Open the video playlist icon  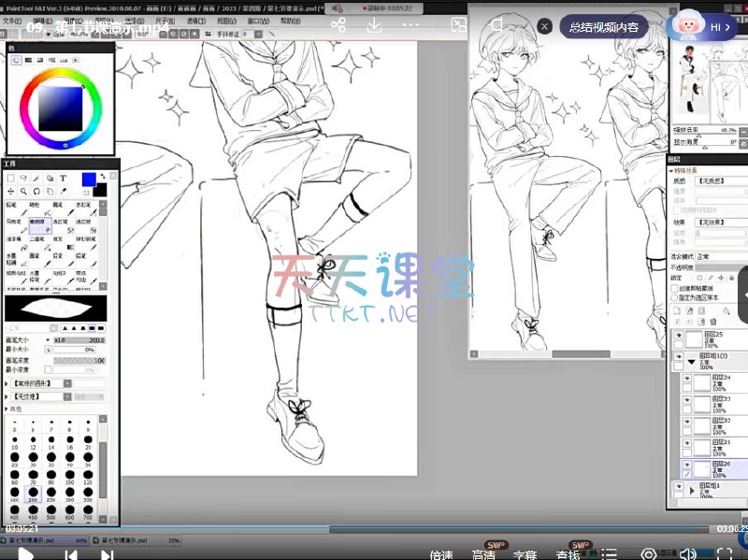(x=610, y=554)
